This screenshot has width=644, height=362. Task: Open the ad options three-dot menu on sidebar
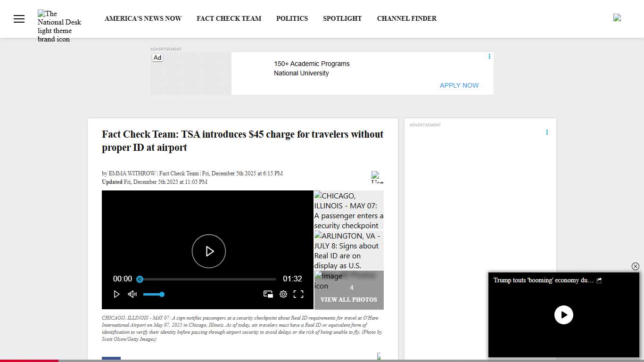coord(547,132)
